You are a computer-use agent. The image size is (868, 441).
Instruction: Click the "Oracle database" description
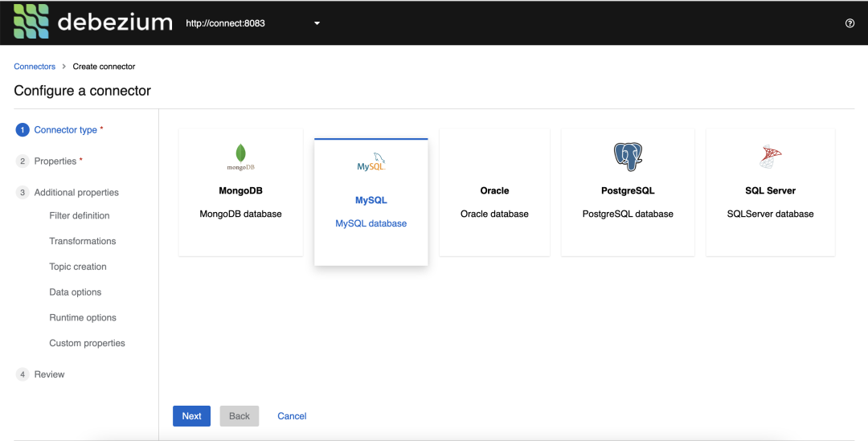[x=494, y=214]
